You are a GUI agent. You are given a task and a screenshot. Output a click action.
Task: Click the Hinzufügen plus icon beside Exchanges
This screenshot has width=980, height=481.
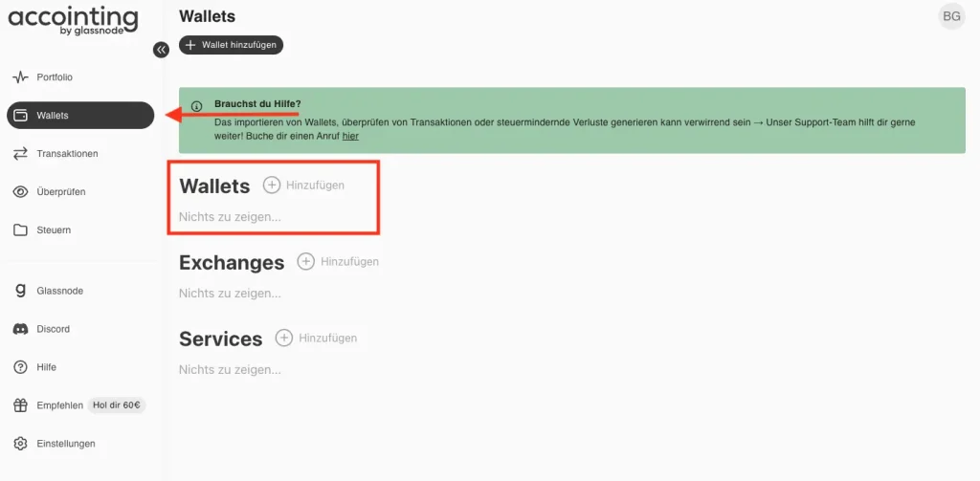coord(306,261)
